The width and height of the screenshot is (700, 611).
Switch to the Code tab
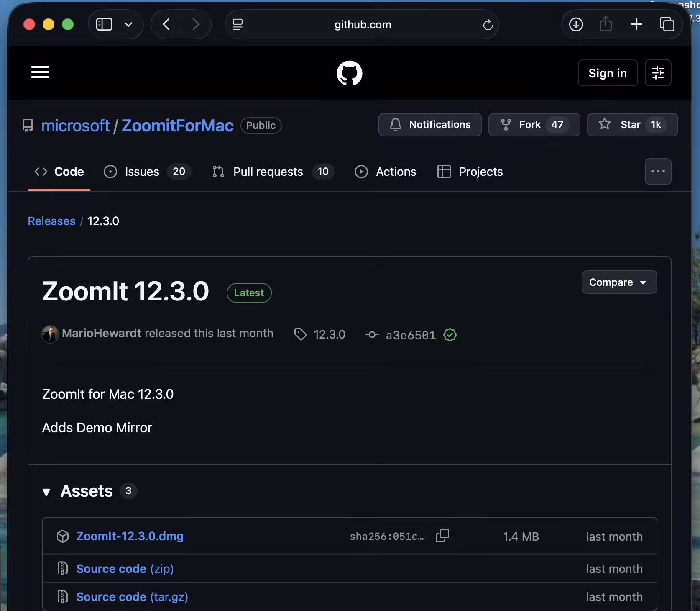click(59, 172)
